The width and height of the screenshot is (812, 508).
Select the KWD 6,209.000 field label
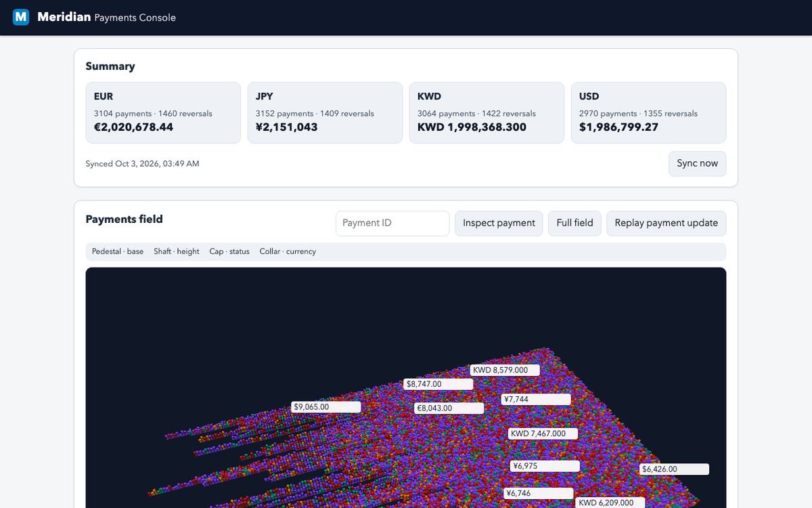click(611, 503)
